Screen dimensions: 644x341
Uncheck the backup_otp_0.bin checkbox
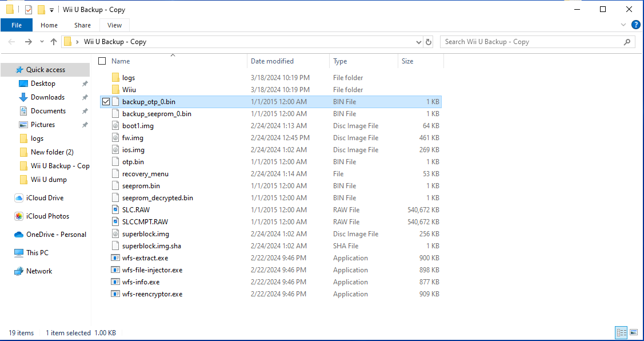click(106, 102)
